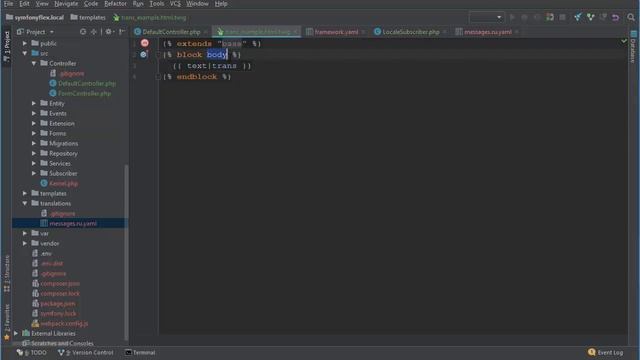Image resolution: width=640 pixels, height=360 pixels.
Task: Expand the Subscriber folder
Action: [x=34, y=173]
